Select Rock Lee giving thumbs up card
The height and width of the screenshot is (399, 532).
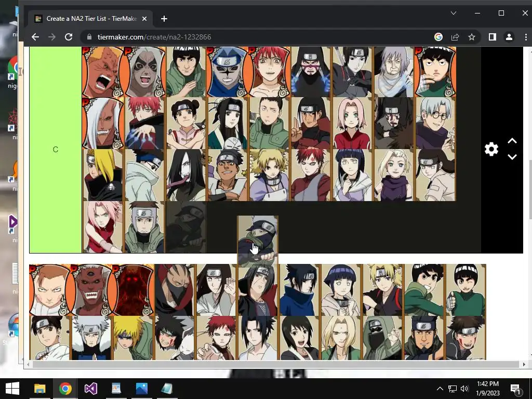[466, 290]
